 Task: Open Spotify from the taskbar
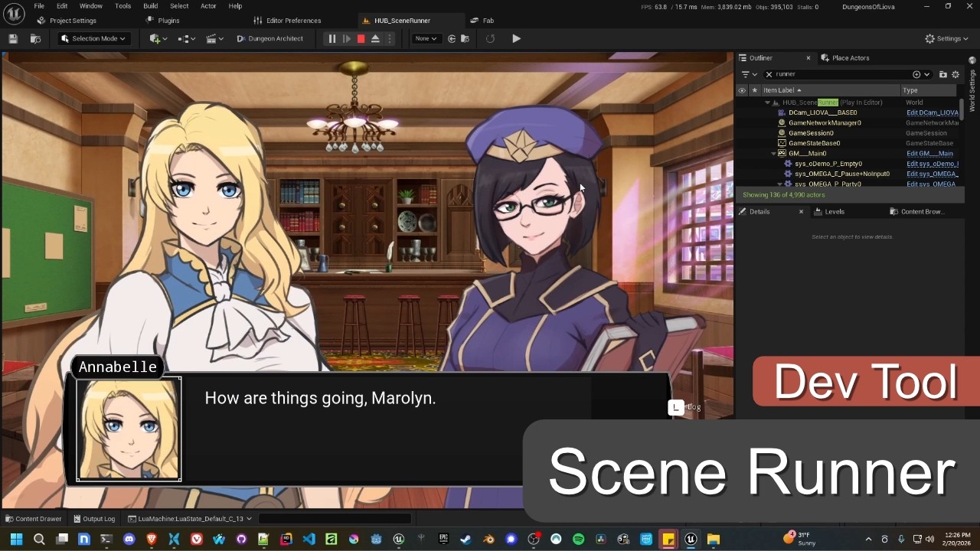[x=578, y=539]
